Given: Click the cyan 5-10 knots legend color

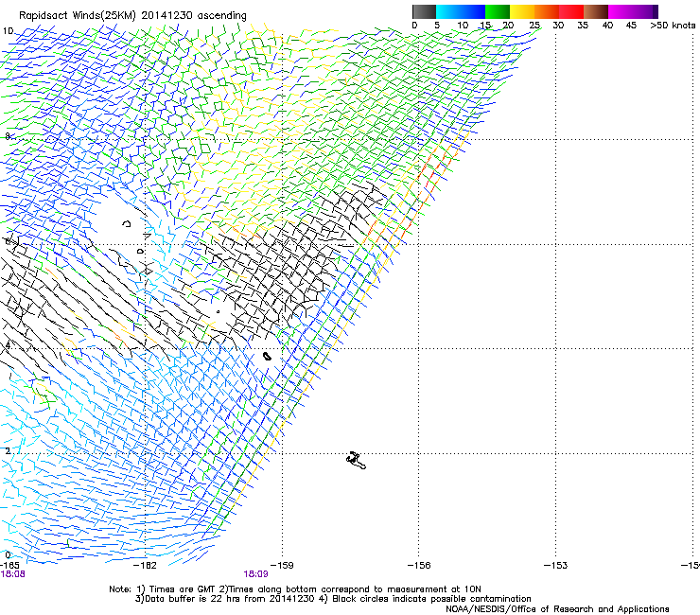Looking at the screenshot, I should 448,11.
